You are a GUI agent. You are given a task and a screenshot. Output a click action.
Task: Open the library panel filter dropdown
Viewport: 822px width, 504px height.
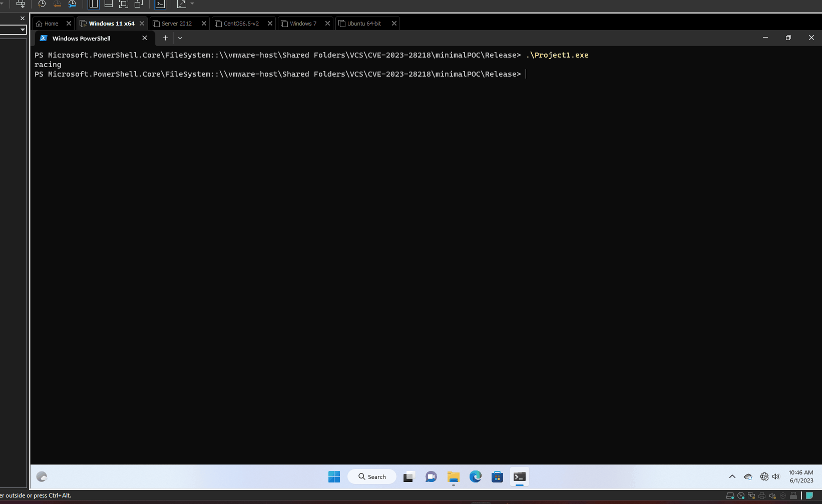click(23, 30)
